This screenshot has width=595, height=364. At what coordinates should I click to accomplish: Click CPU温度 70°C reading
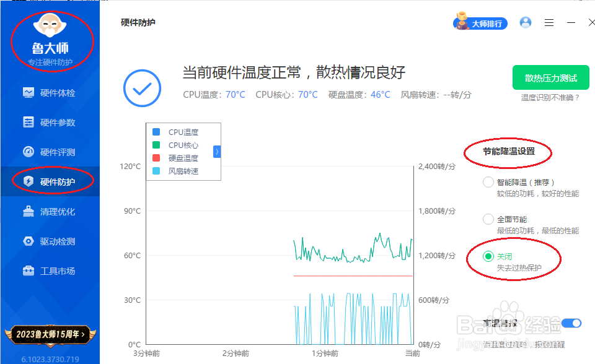(x=214, y=95)
